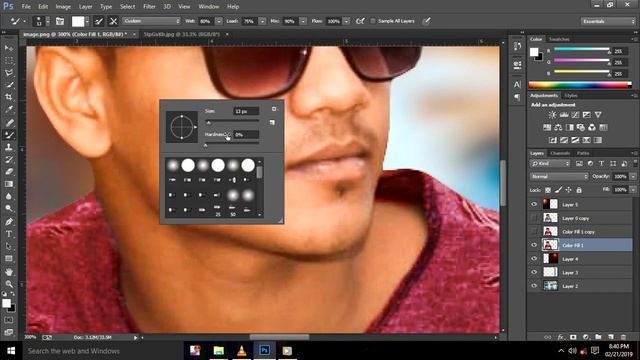Open the Custom brush combination dropdown
The image size is (640, 360).
[x=151, y=21]
